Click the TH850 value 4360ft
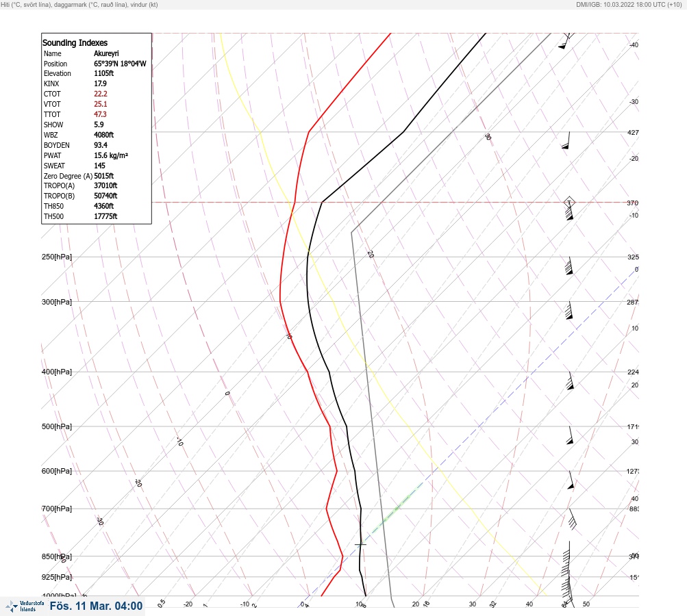This screenshot has width=687, height=616. 104,206
